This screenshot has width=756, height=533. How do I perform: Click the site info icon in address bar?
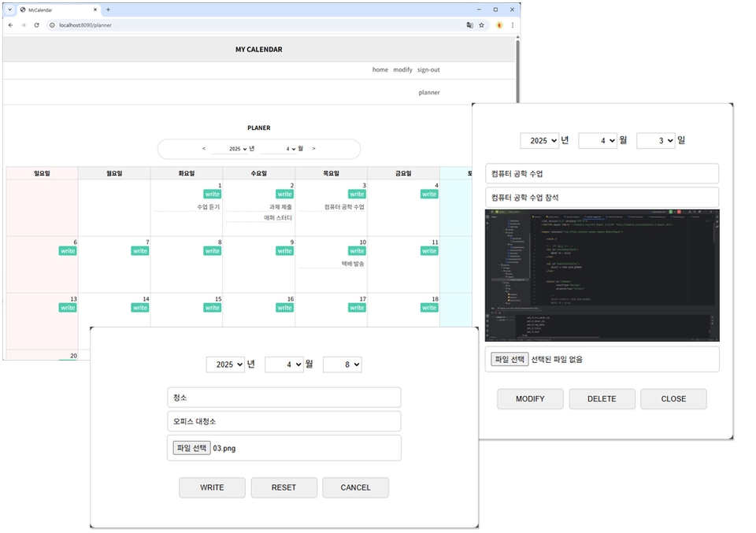coord(52,25)
